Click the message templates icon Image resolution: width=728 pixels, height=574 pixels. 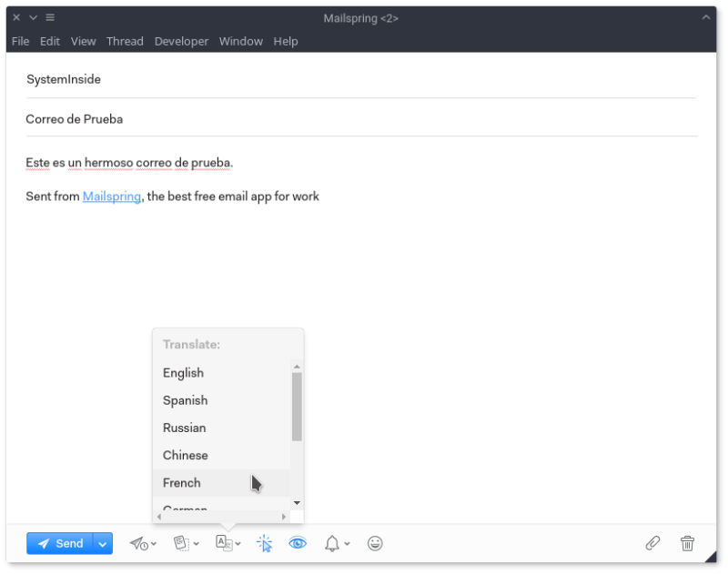180,543
